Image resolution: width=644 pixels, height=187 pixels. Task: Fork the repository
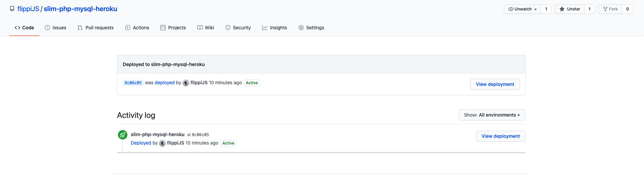point(610,9)
